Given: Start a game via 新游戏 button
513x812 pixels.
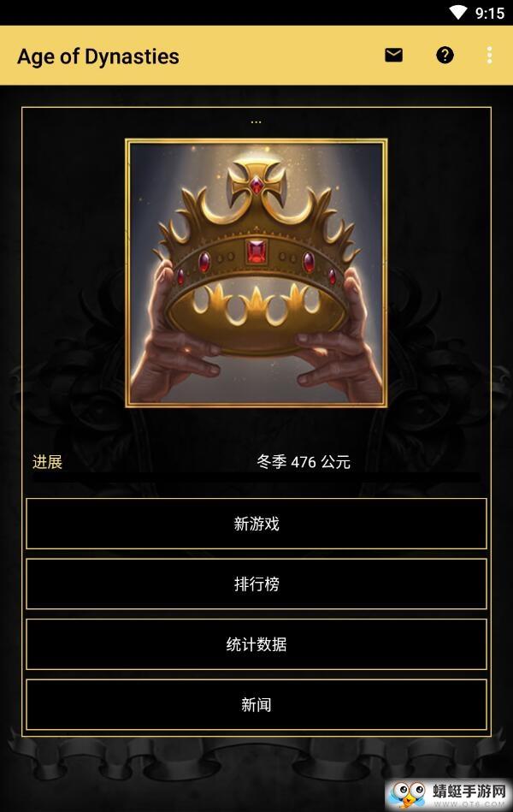Looking at the screenshot, I should click(256, 524).
